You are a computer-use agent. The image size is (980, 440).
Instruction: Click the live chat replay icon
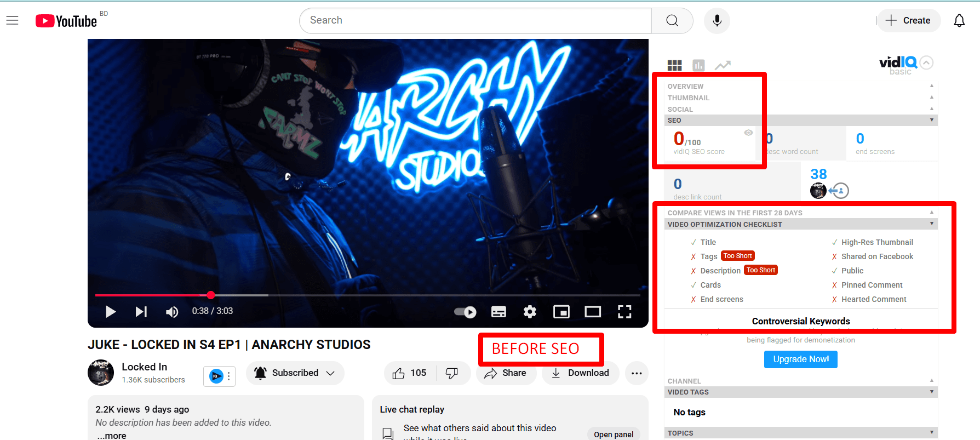[x=388, y=433]
